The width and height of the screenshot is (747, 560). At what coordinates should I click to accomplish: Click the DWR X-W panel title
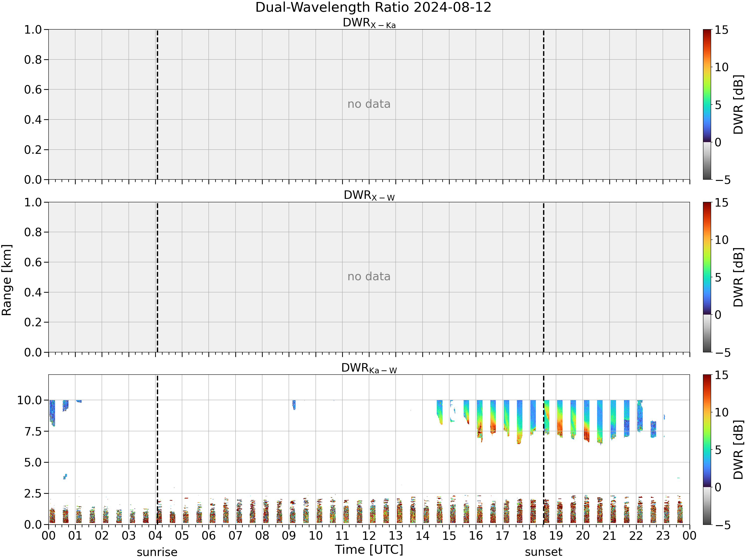pos(369,196)
